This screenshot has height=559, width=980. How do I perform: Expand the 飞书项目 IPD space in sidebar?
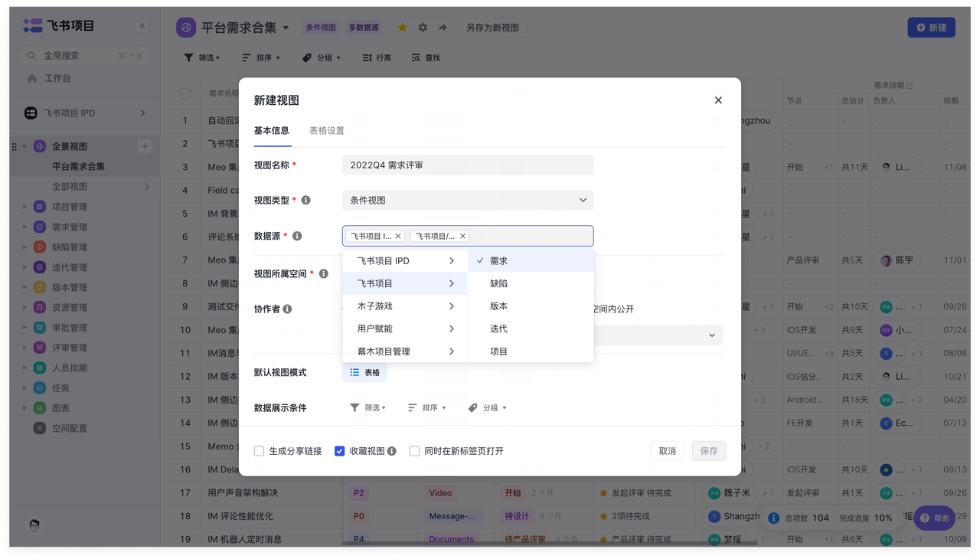(x=142, y=113)
